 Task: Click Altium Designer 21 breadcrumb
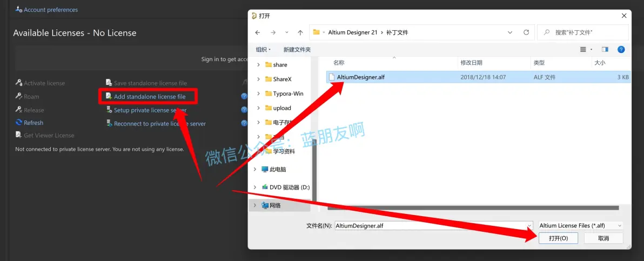[x=352, y=32]
